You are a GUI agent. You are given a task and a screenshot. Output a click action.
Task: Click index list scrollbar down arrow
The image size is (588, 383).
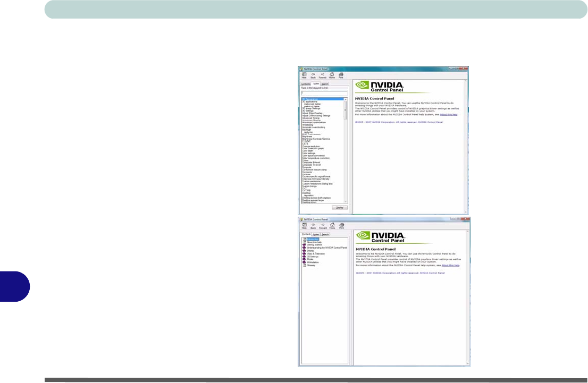(x=346, y=202)
